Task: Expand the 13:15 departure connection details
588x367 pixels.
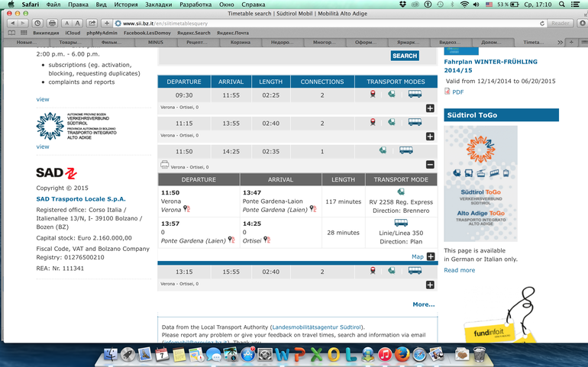Action: pyautogui.click(x=430, y=285)
